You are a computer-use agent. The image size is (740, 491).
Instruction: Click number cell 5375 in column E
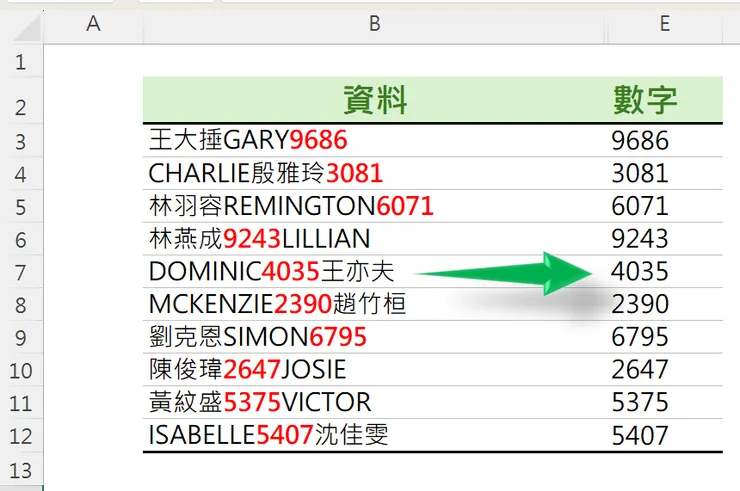coord(665,403)
